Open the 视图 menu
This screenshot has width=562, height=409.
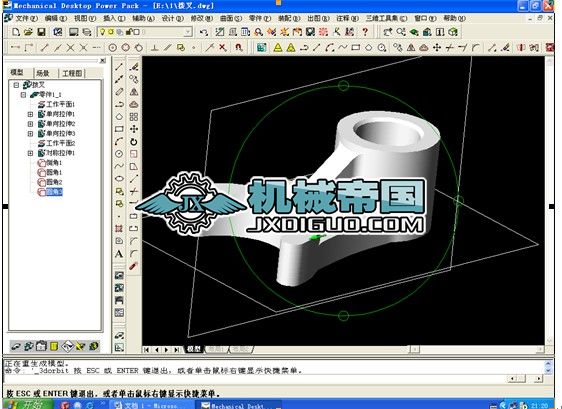click(85, 18)
